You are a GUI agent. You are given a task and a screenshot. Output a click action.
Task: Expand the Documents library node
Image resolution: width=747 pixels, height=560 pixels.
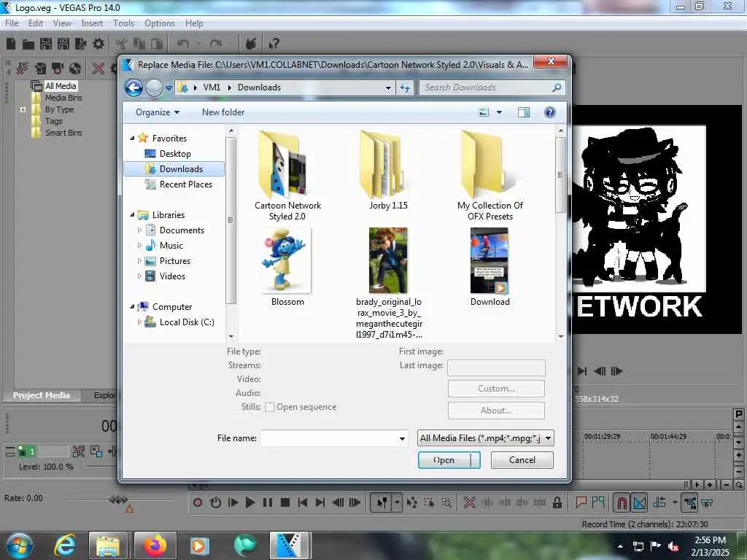[x=139, y=230]
